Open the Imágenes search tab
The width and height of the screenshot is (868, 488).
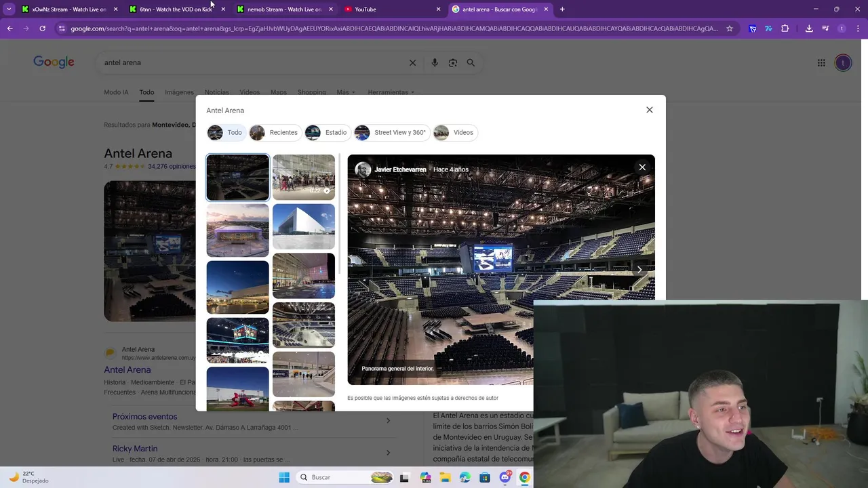(x=179, y=92)
